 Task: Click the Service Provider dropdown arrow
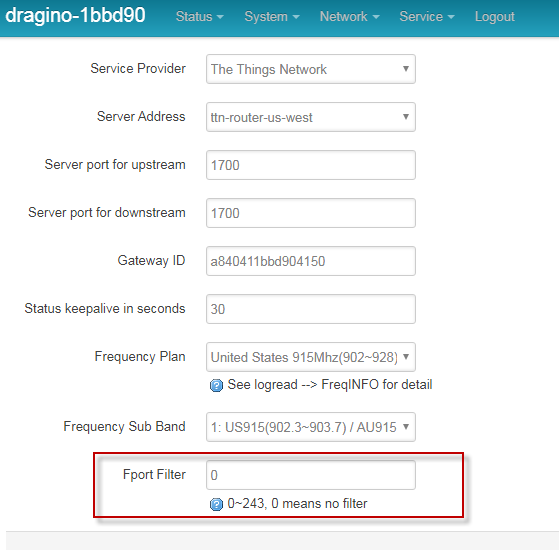click(x=405, y=68)
